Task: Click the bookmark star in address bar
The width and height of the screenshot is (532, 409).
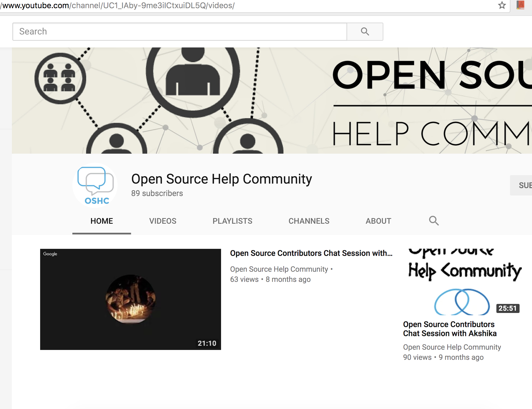Action: point(502,5)
